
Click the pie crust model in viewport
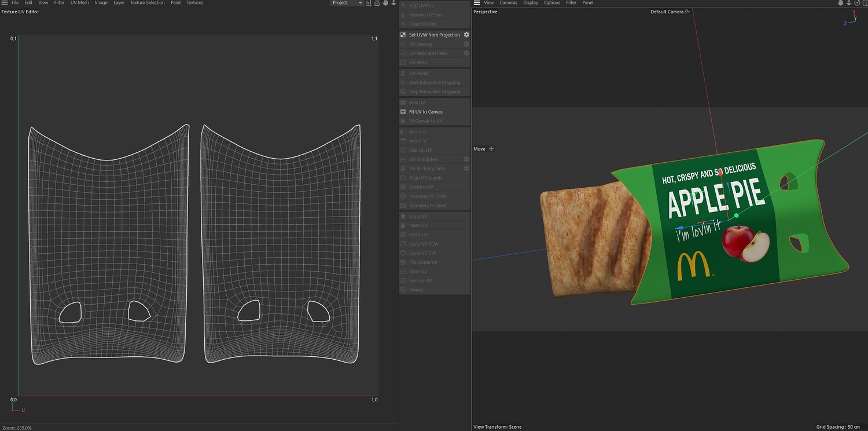[596, 240]
